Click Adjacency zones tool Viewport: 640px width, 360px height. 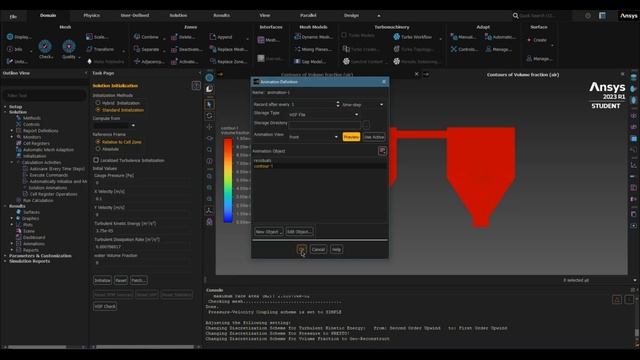[149, 62]
